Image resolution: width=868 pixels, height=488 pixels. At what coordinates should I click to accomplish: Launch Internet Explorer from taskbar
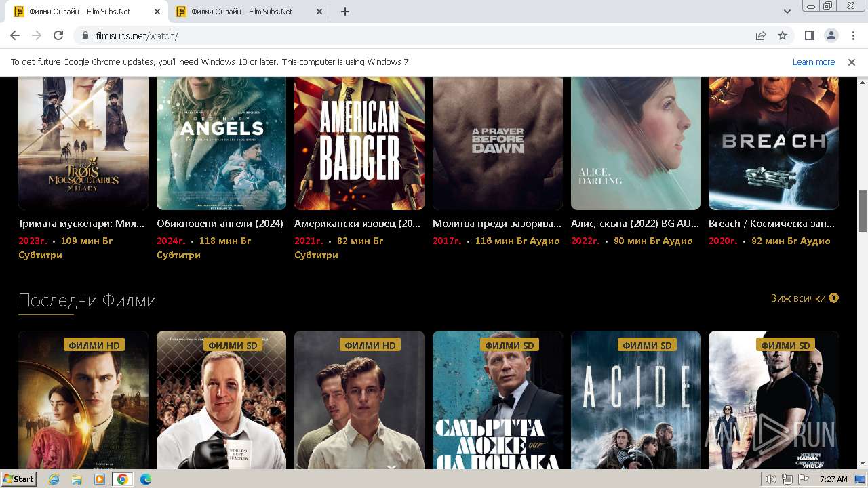[x=54, y=479]
